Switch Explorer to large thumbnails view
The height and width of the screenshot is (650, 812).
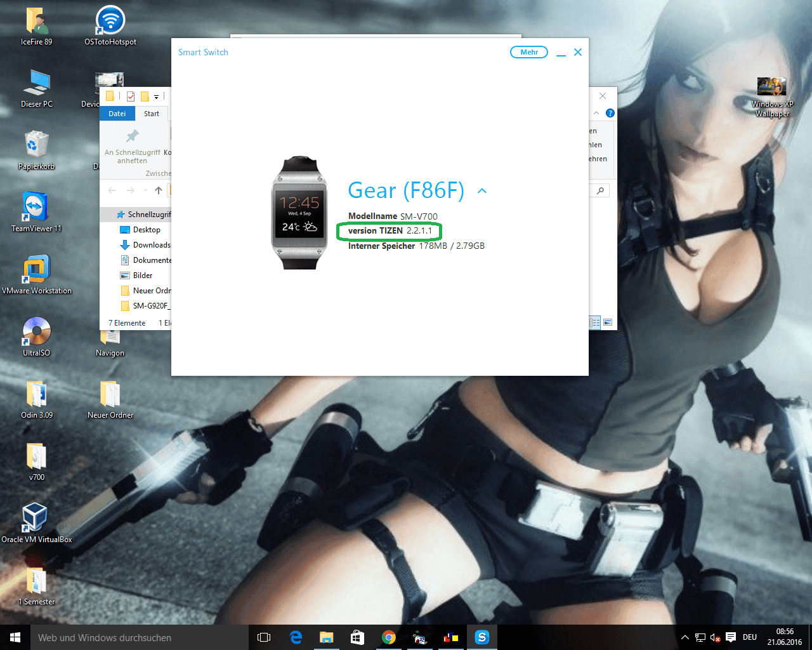[608, 322]
